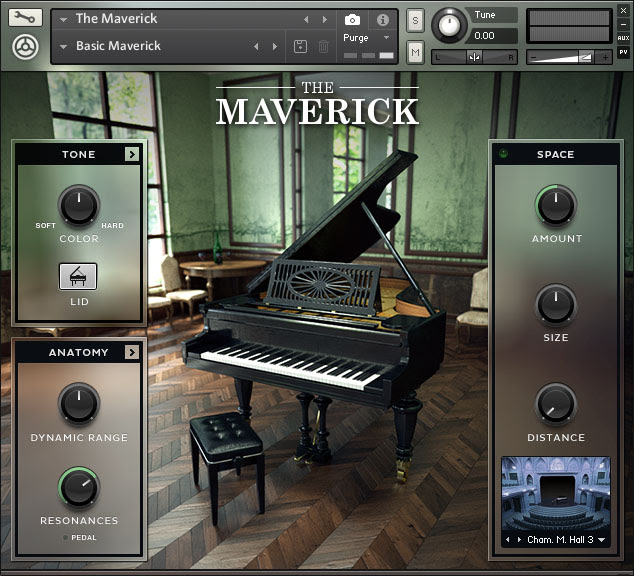Click the Color tone knob
The image size is (634, 576).
[79, 205]
